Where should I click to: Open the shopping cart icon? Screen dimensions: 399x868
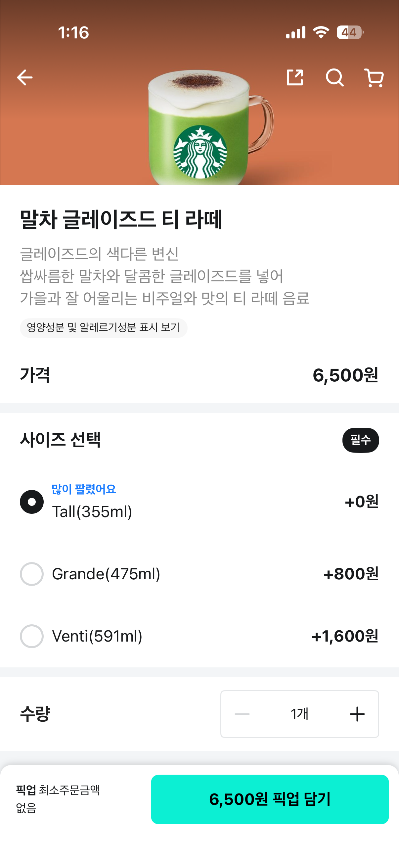(374, 78)
